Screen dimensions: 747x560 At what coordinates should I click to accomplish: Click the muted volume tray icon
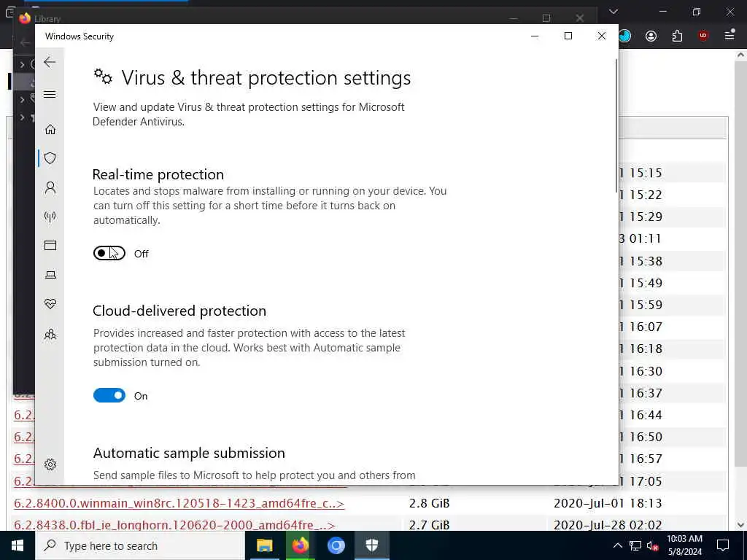click(x=653, y=545)
